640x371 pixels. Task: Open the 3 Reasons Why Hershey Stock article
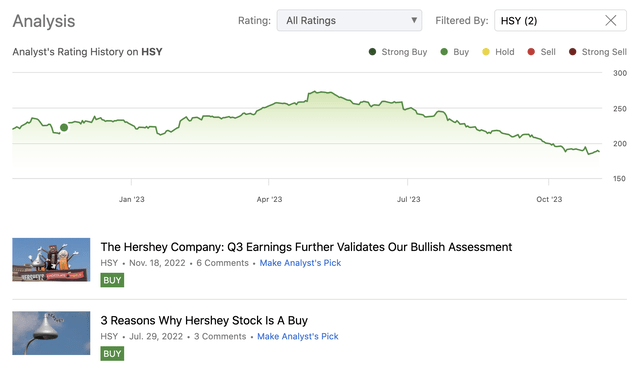pos(204,320)
